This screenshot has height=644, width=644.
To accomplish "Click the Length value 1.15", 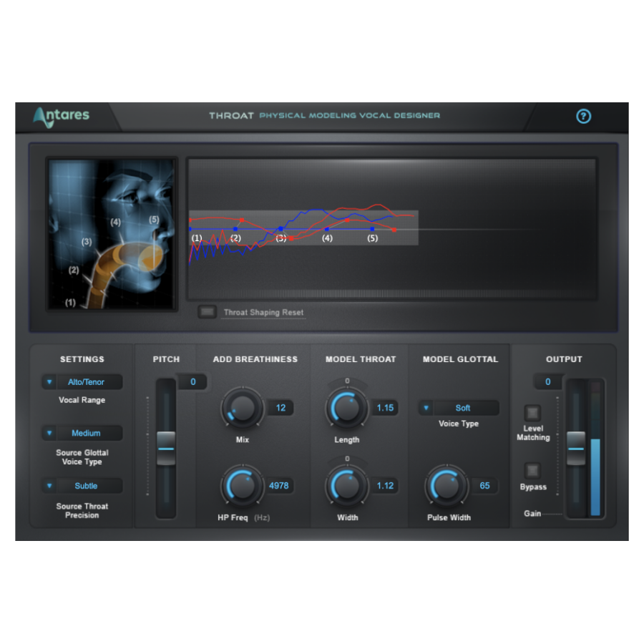I will [x=385, y=408].
